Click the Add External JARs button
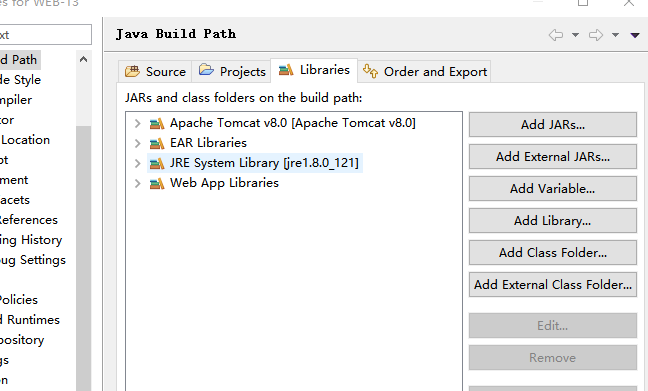 553,157
